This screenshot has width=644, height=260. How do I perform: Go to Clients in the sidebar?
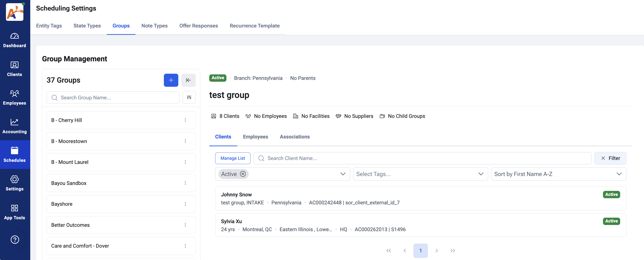14,69
